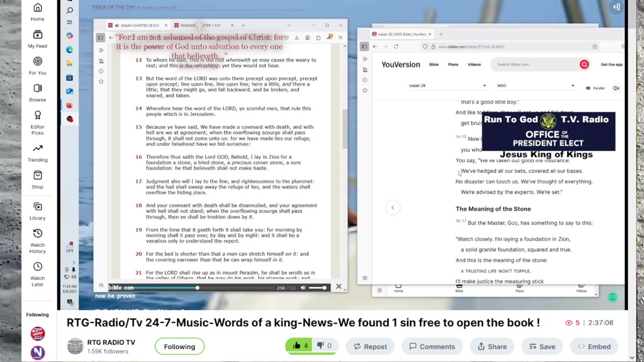Open the YouVersion Bible menu
This screenshot has height=362, width=644.
click(434, 64)
